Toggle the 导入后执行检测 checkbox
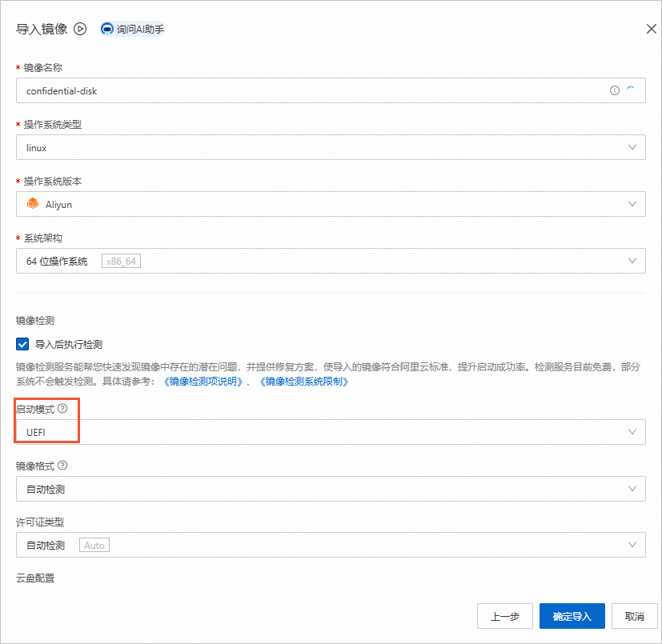Screen dimensions: 662x644 pyautogui.click(x=22, y=344)
